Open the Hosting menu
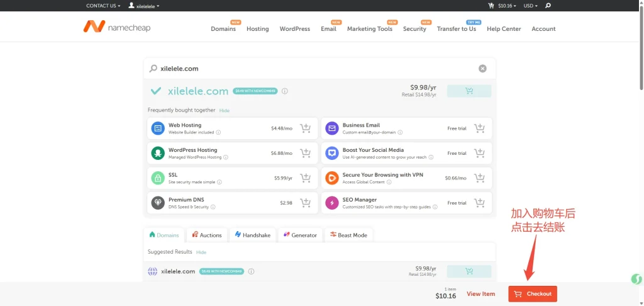644x306 pixels. click(x=257, y=29)
